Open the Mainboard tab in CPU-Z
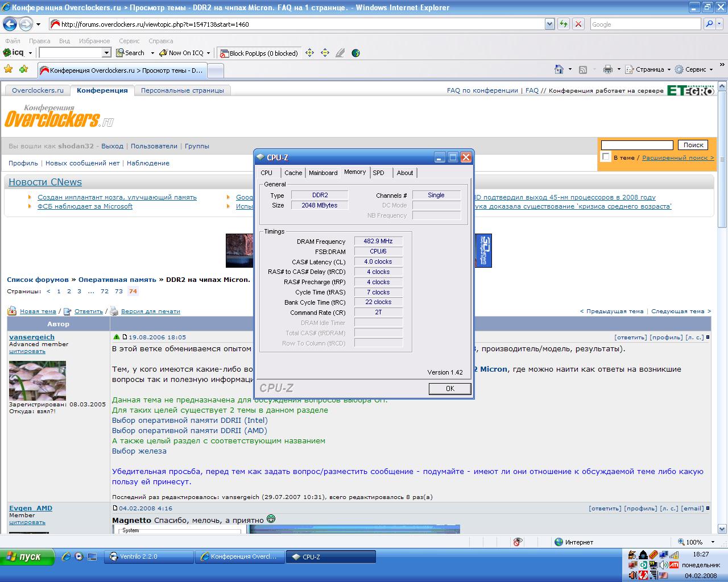728x582 pixels. 323,173
